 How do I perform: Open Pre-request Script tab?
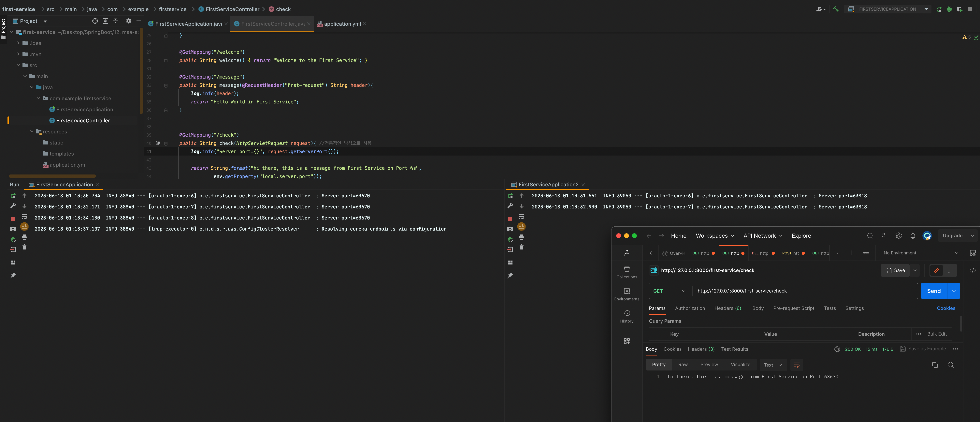coord(794,308)
